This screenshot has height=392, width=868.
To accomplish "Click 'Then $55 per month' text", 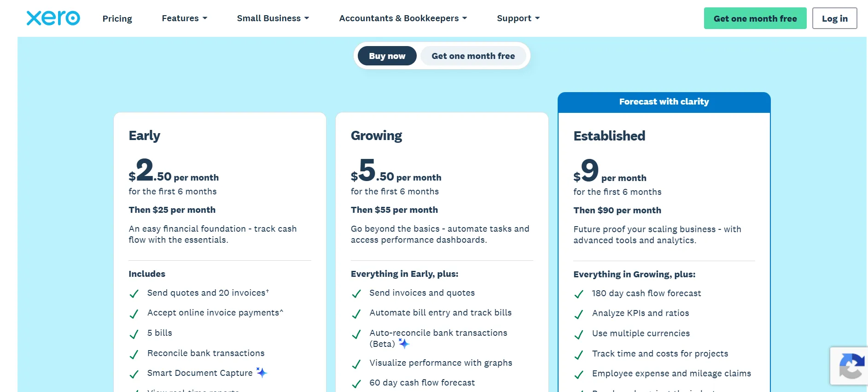I will point(394,210).
